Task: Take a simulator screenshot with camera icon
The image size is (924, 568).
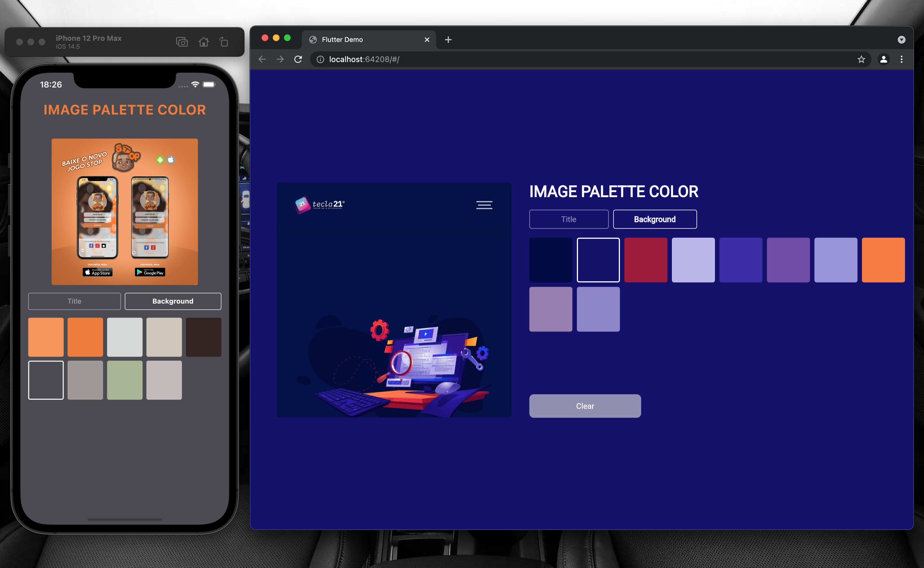Action: 182,42
